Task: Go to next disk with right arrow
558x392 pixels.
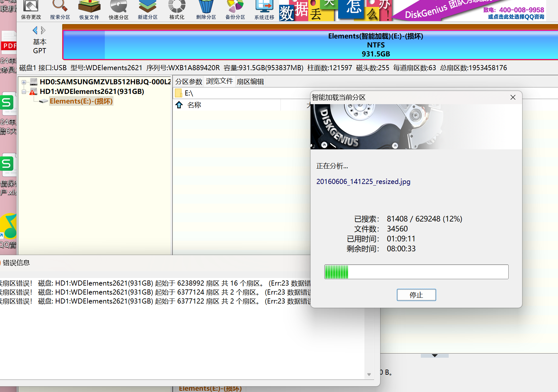Action: click(x=43, y=30)
